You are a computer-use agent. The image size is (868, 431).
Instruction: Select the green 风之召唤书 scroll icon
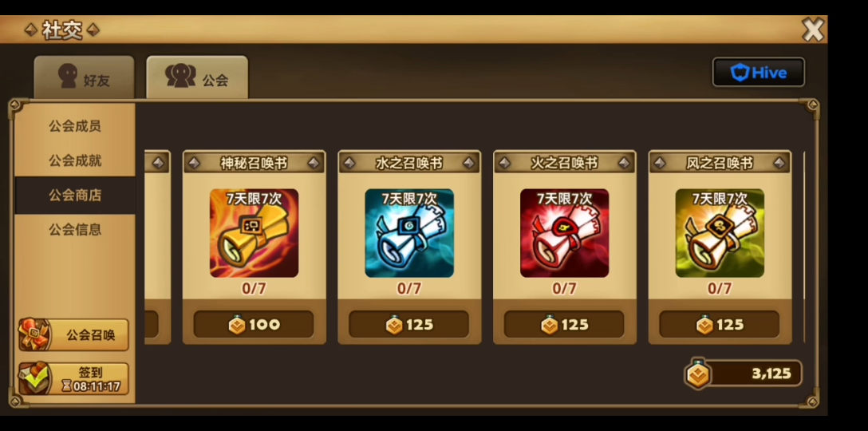point(720,233)
